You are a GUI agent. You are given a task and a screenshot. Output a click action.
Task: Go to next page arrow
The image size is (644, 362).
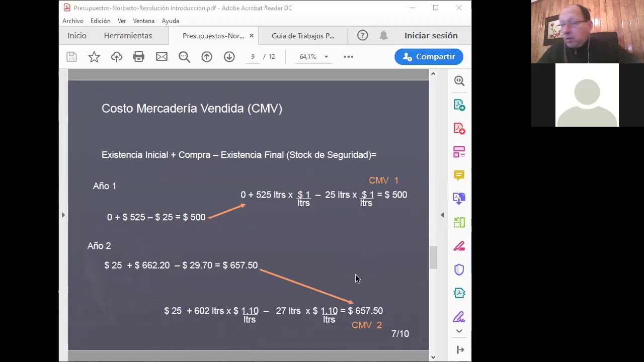[x=229, y=57]
